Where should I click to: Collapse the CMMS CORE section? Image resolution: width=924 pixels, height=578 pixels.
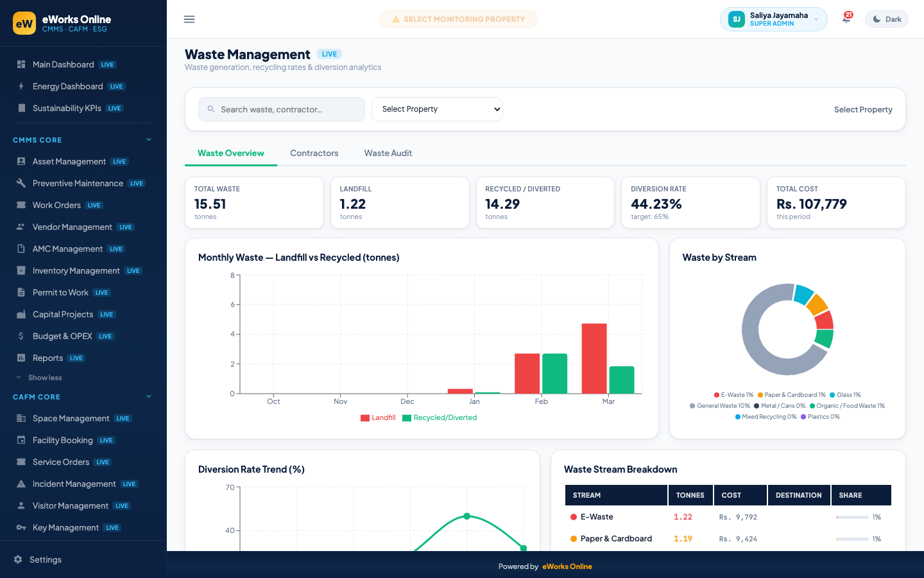coord(149,139)
